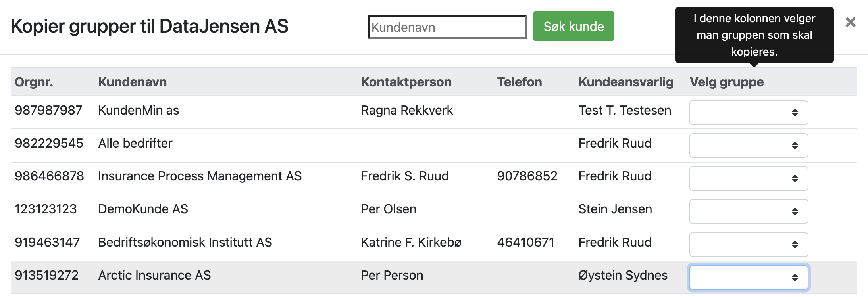This screenshot has width=868, height=297.
Task: Click the Søk kunde button
Action: click(x=573, y=27)
